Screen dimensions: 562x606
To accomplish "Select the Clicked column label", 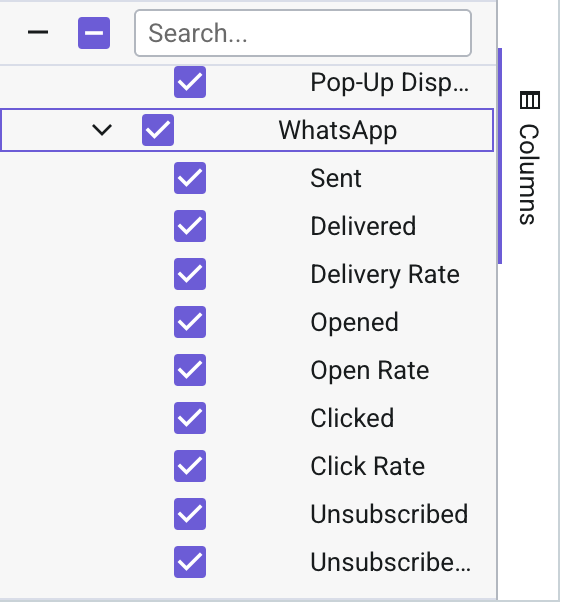I will [352, 418].
